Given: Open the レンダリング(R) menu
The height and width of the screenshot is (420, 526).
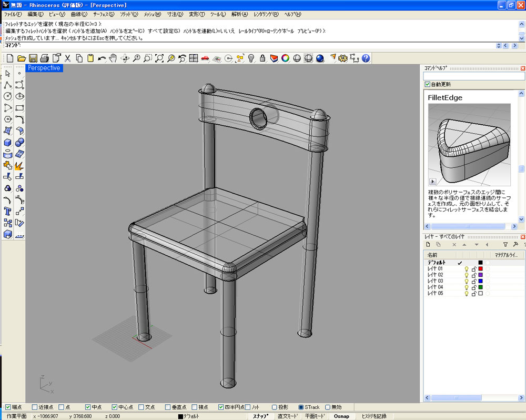Looking at the screenshot, I should pyautogui.click(x=266, y=14).
